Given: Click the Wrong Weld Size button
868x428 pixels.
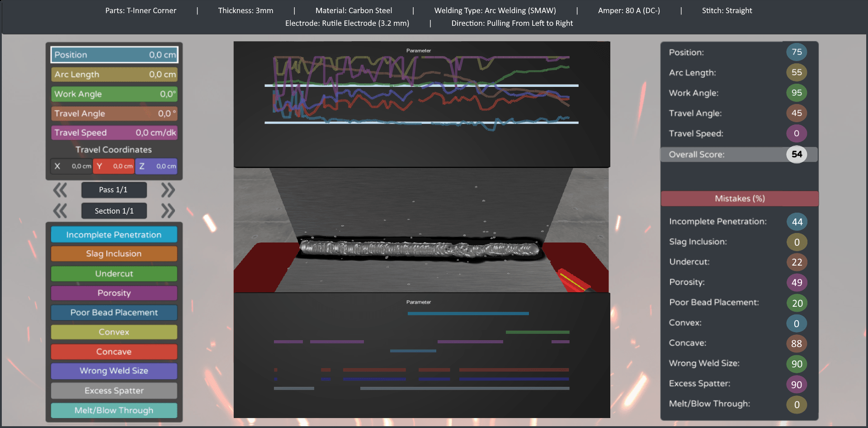Looking at the screenshot, I should tap(113, 371).
